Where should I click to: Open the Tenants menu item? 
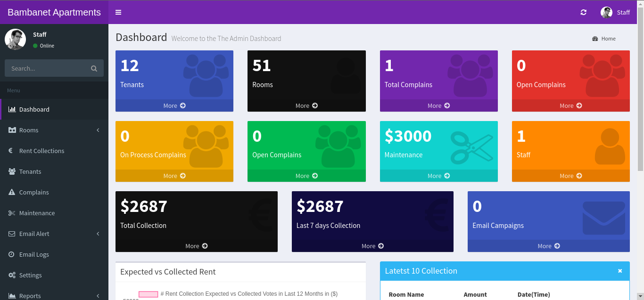coord(54,171)
